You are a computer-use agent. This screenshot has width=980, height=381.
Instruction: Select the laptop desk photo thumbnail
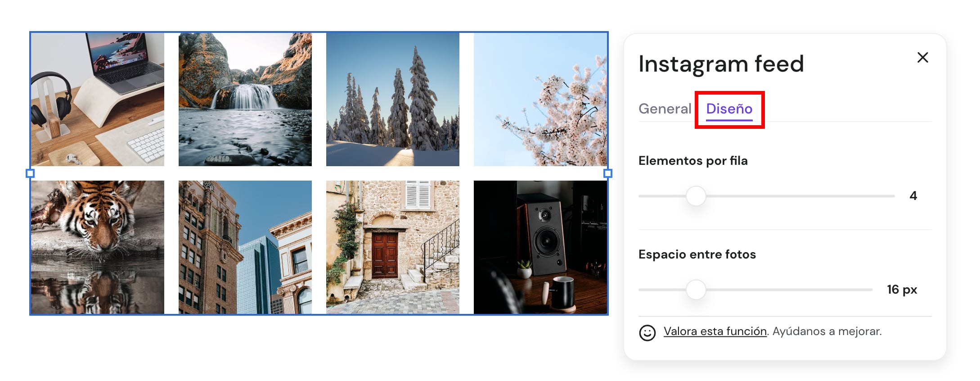tap(98, 100)
